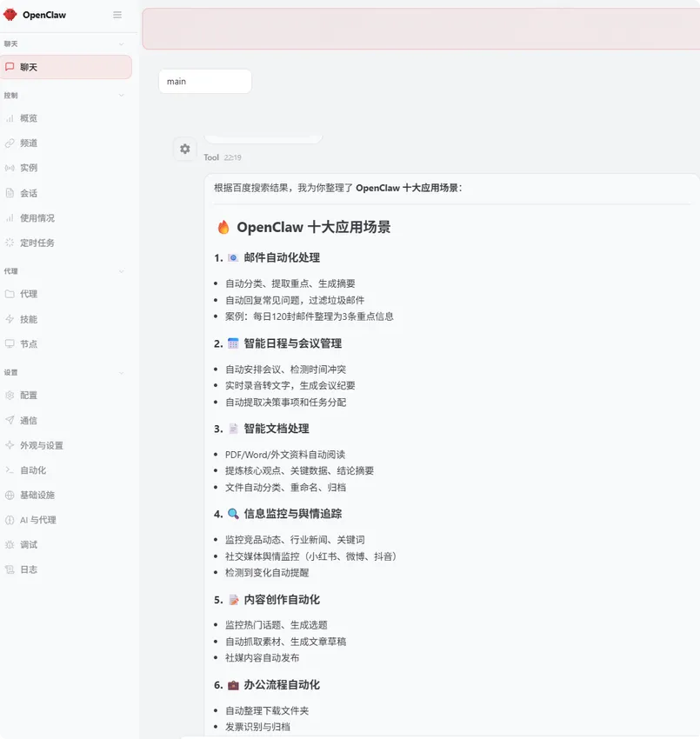700x739 pixels.
Task: Click the chat bubble icon beside 聊天
Action: pyautogui.click(x=10, y=66)
